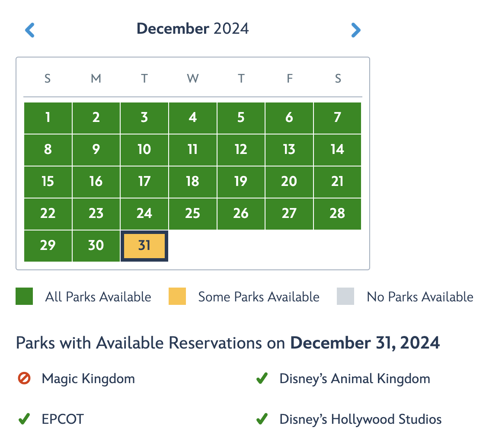Pick December 1 date cell
The height and width of the screenshot is (448, 486).
pyautogui.click(x=48, y=118)
